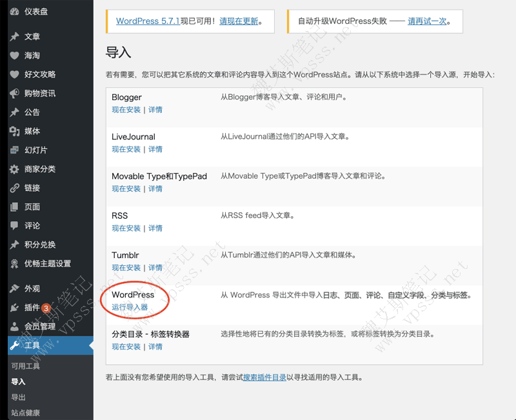Click the pages icon beside 页面
Viewport: 516px width, 420px height.
(14, 206)
